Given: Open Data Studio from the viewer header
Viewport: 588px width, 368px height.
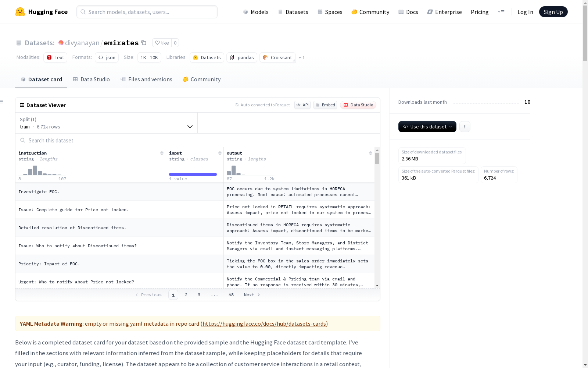Looking at the screenshot, I should [358, 105].
